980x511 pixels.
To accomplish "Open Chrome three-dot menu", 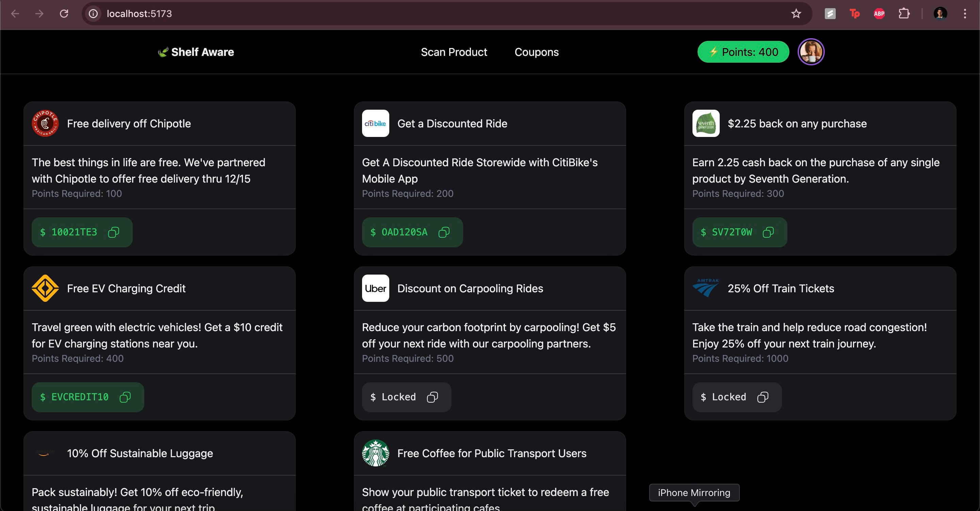I will [964, 14].
